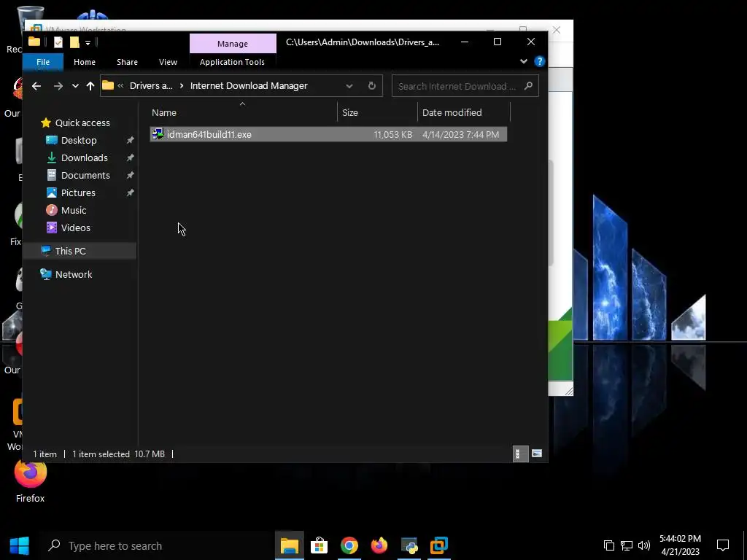Open Desktop in the navigation pane
The image size is (747, 560).
click(x=79, y=141)
